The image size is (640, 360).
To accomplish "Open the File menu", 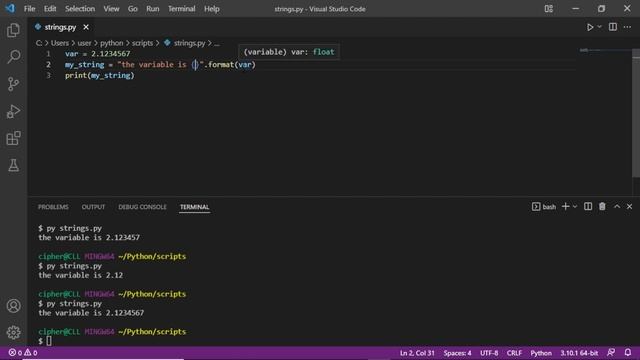I will [29, 9].
